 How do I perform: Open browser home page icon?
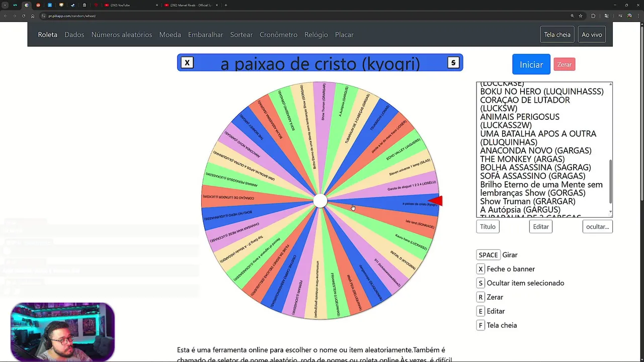(x=33, y=16)
